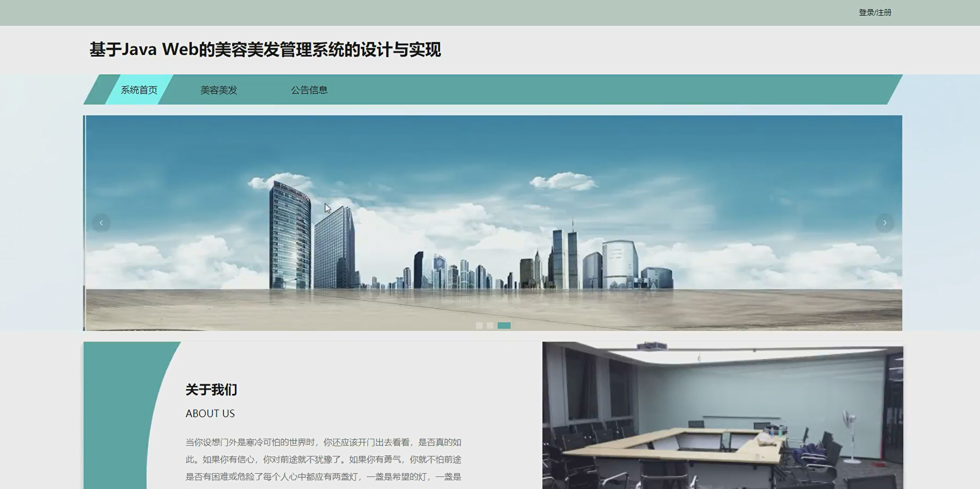980x489 pixels.
Task: Select the active third carousel indicator
Action: [504, 326]
